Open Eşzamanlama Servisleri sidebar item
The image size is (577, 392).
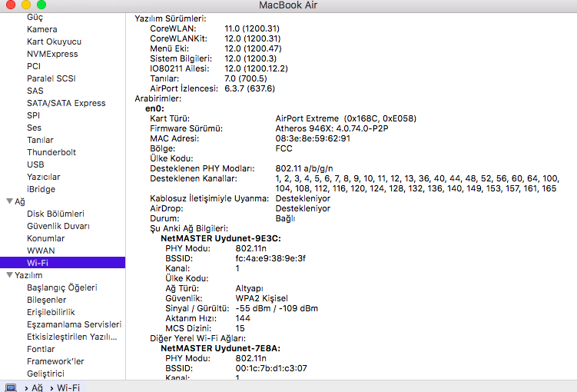point(74,324)
